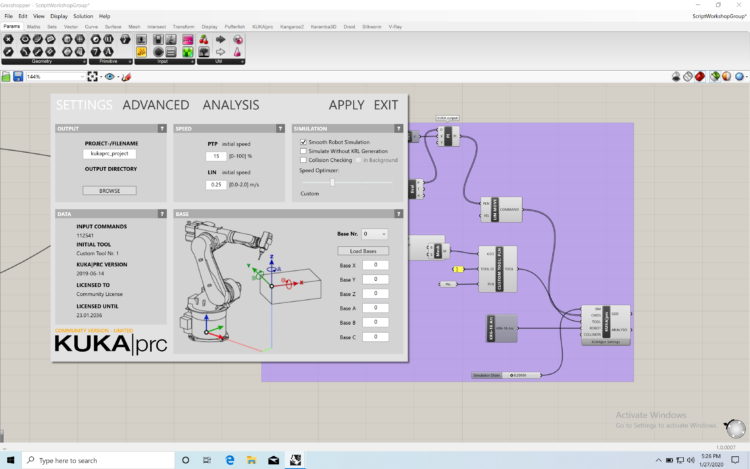Open the Solution menu
This screenshot has height=469, width=750.
[x=83, y=16]
